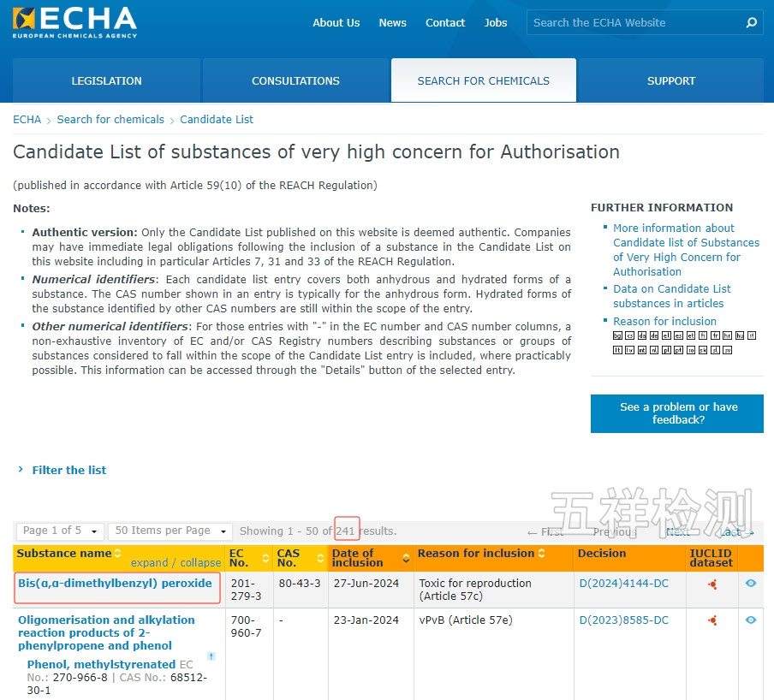Open the 50 Items per Page dropdown
This screenshot has width=774, height=700.
(x=170, y=531)
